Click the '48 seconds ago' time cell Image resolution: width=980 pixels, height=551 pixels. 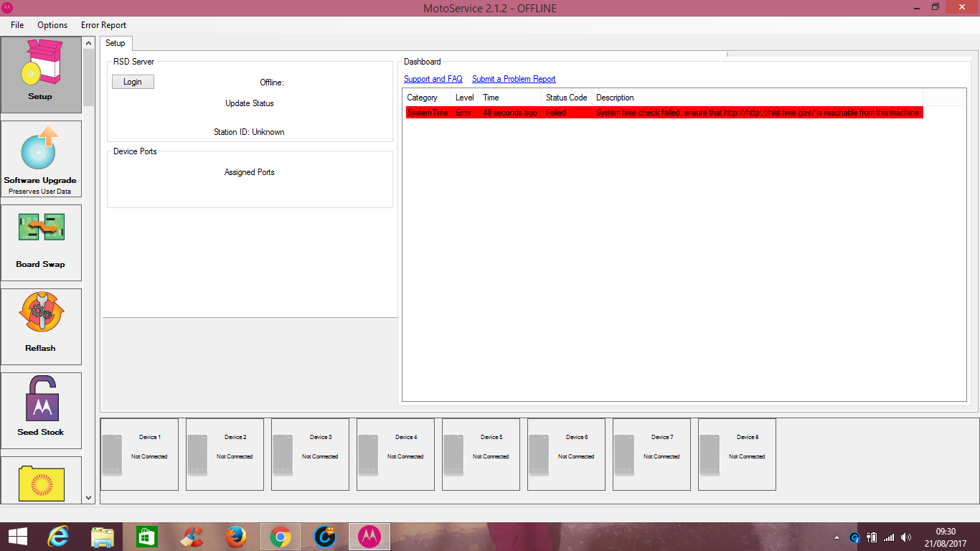coord(510,113)
